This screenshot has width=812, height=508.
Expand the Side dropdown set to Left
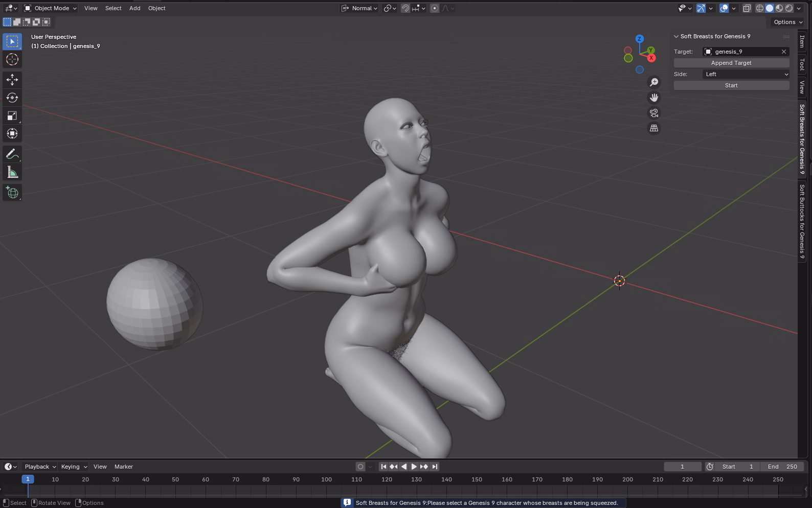pos(746,74)
